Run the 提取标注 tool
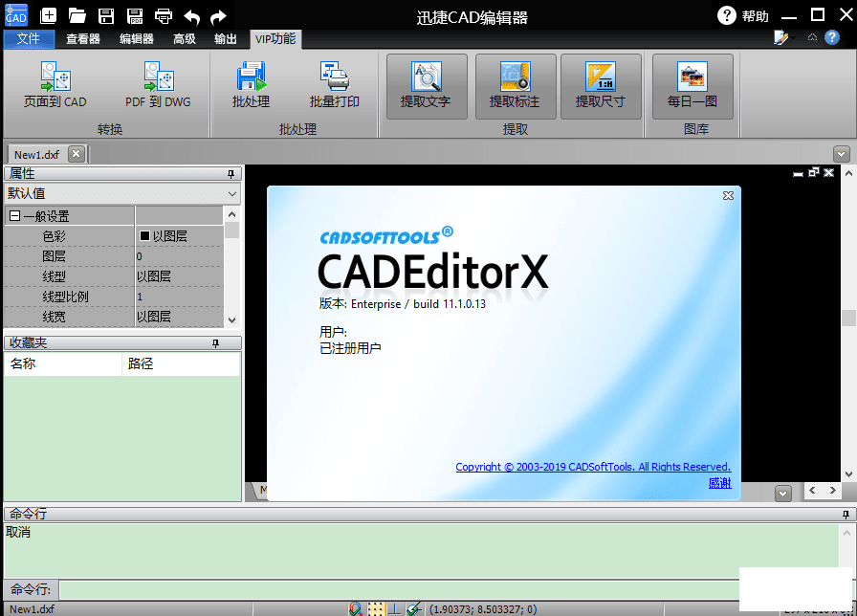 (516, 86)
